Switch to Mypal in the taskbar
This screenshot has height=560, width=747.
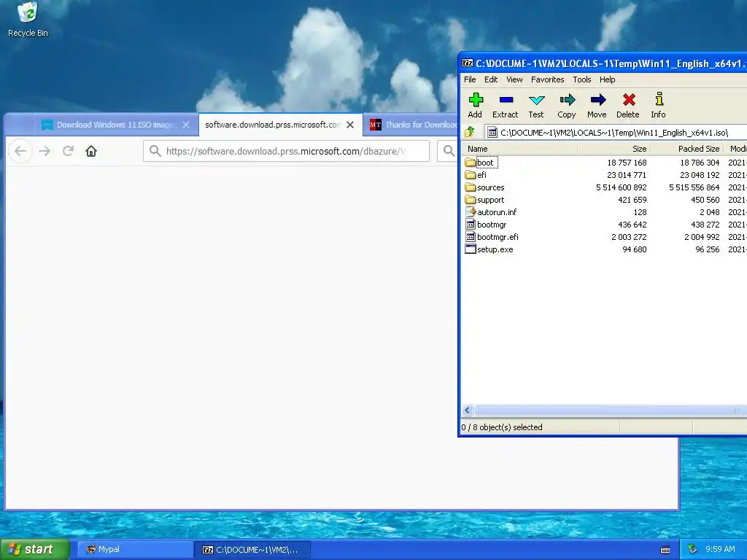point(135,550)
